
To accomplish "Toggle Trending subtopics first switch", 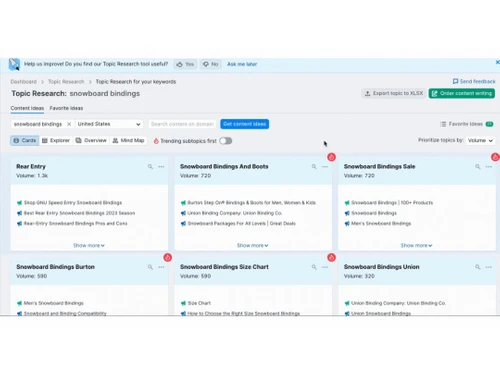I will coord(226,141).
